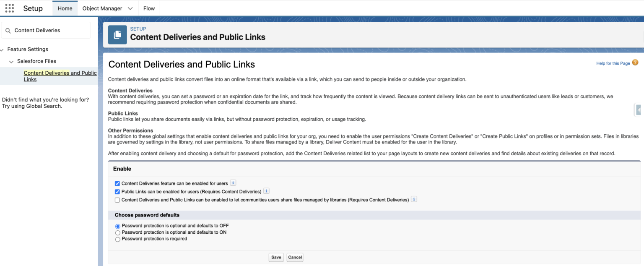The image size is (644, 266).
Task: Click the collapse arrow tab on right edge
Action: click(x=639, y=110)
